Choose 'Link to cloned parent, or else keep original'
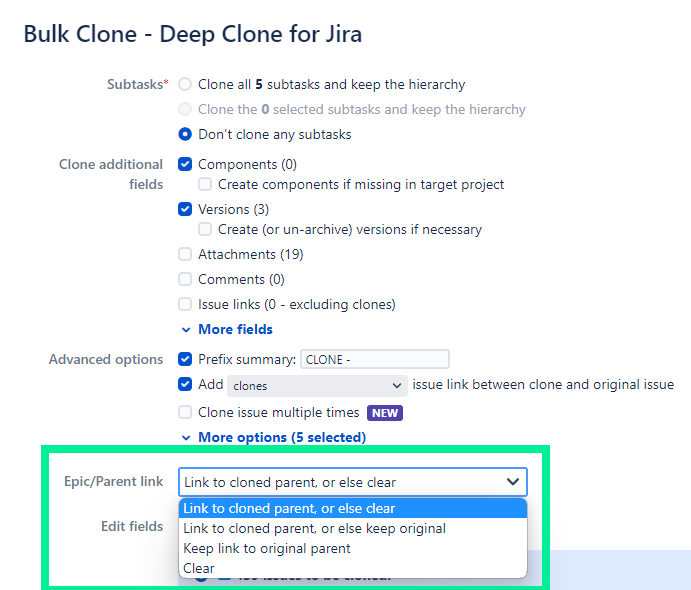The width and height of the screenshot is (691, 590). 353,528
